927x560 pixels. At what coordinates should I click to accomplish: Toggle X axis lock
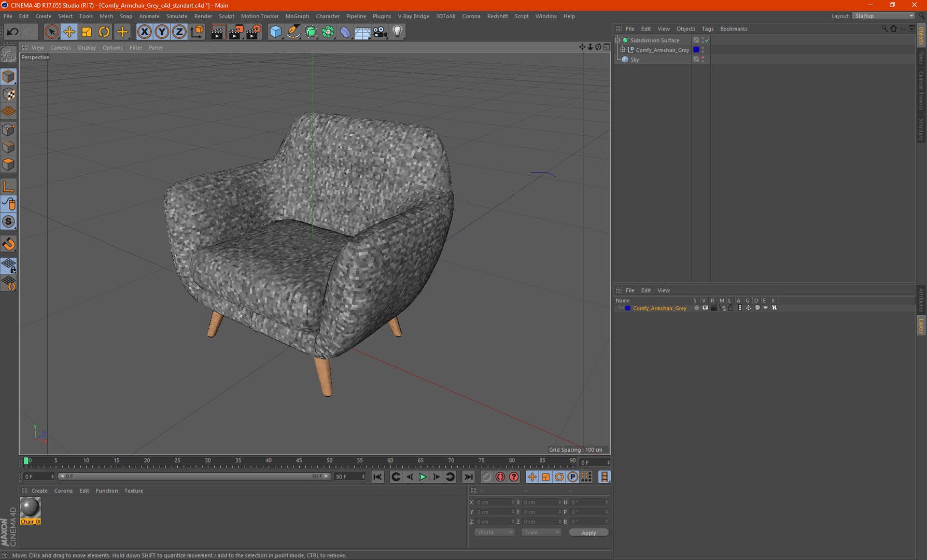[145, 32]
